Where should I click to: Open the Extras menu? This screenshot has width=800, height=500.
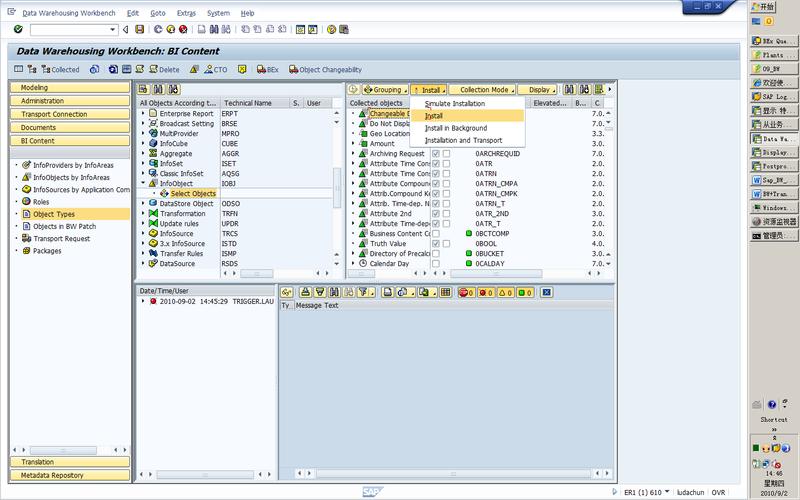click(x=186, y=13)
